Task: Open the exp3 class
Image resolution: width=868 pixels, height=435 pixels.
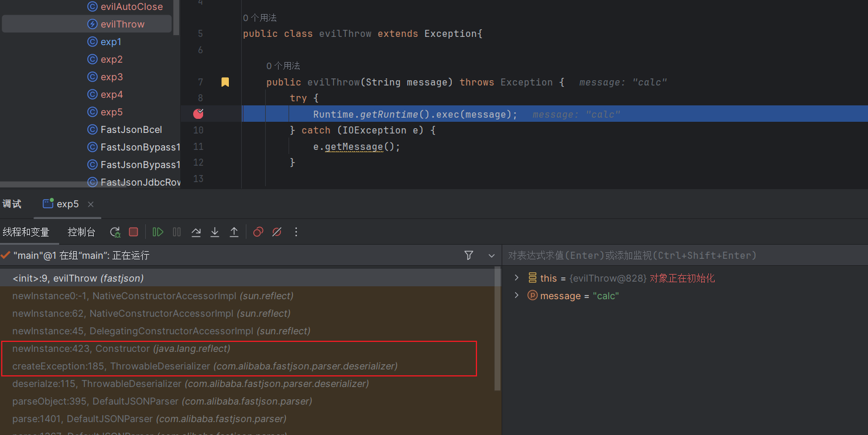Action: (111, 77)
